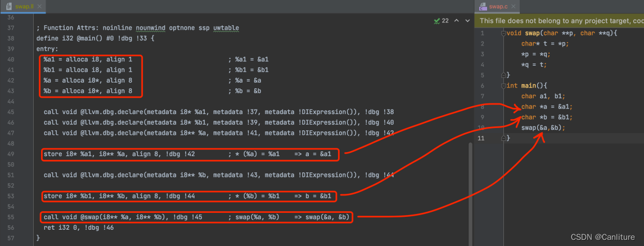Click the swap.c C file icon
The height and width of the screenshot is (246, 644).
[482, 7]
